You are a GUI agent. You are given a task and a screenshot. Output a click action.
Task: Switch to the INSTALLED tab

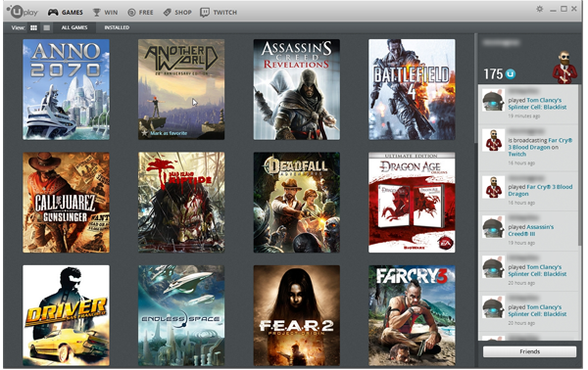(x=117, y=27)
